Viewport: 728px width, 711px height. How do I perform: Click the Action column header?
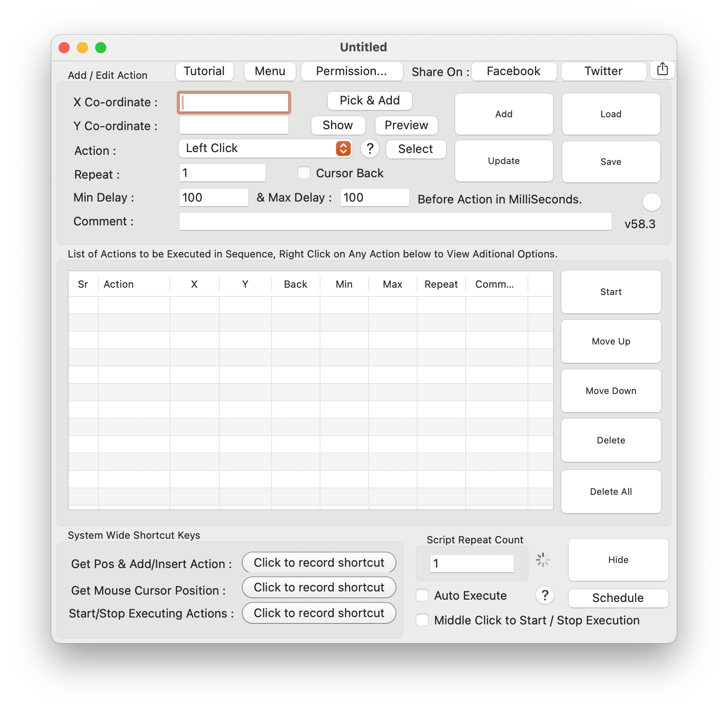pos(134,284)
